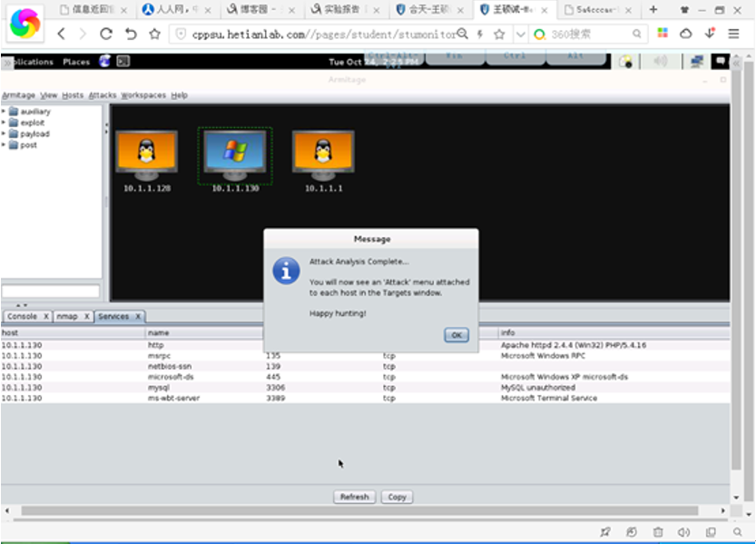Click the Copy button
Viewport: 756px width, 544px height.
click(397, 497)
